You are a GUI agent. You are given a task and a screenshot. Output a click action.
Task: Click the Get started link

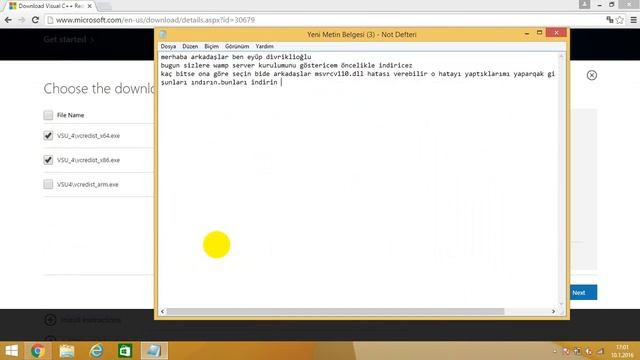click(x=69, y=40)
